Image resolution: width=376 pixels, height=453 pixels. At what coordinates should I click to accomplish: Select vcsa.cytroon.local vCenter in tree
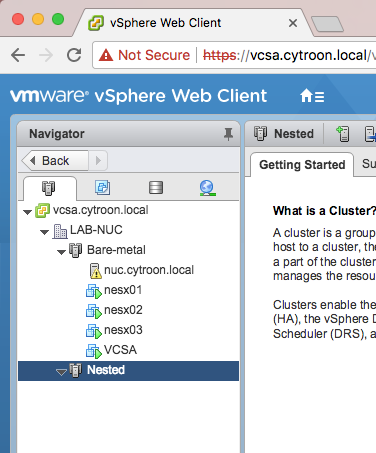point(100,210)
